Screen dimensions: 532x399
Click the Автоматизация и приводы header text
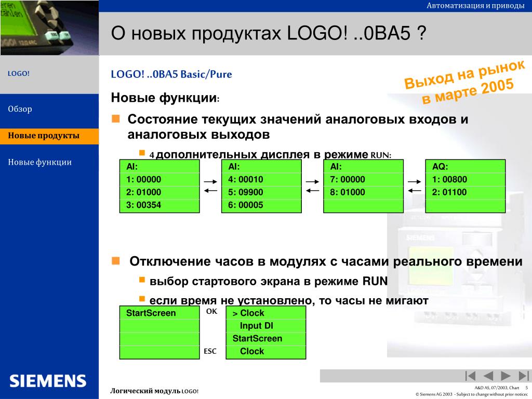476,5
